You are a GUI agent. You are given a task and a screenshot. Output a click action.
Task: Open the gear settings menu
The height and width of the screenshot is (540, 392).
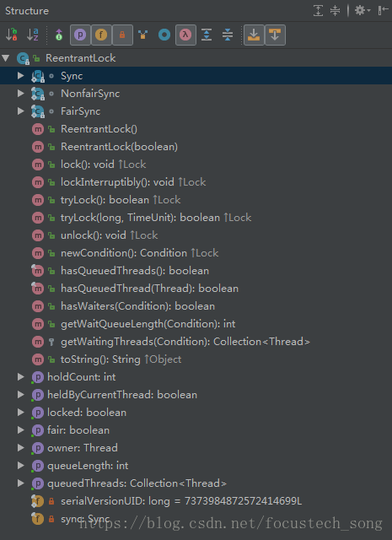click(x=362, y=10)
